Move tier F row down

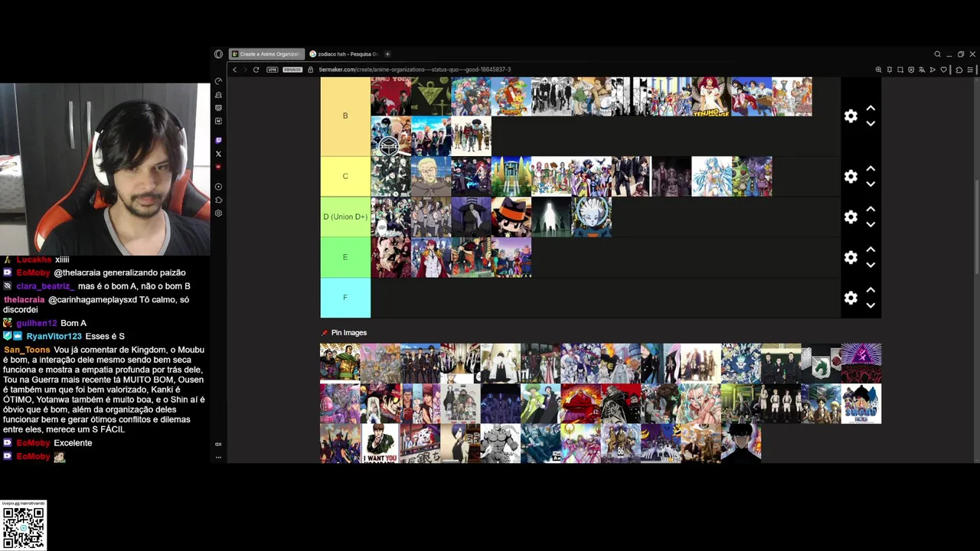871,305
